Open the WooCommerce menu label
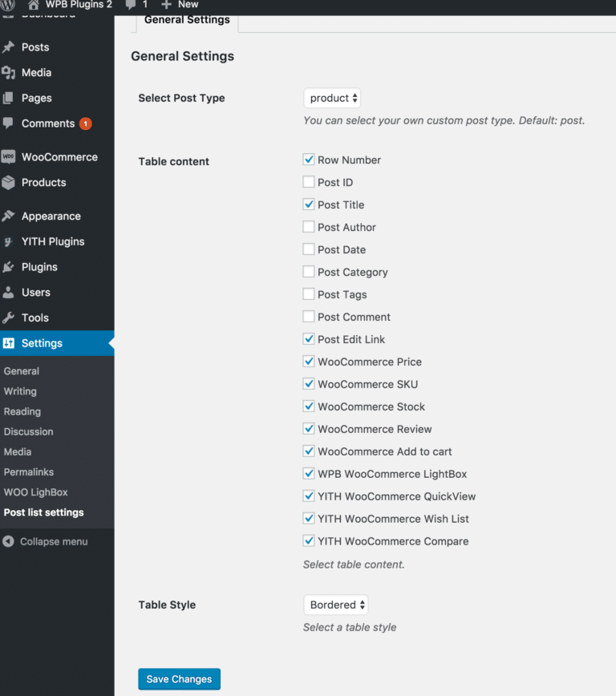Viewport: 616px width, 696px height. coord(59,157)
